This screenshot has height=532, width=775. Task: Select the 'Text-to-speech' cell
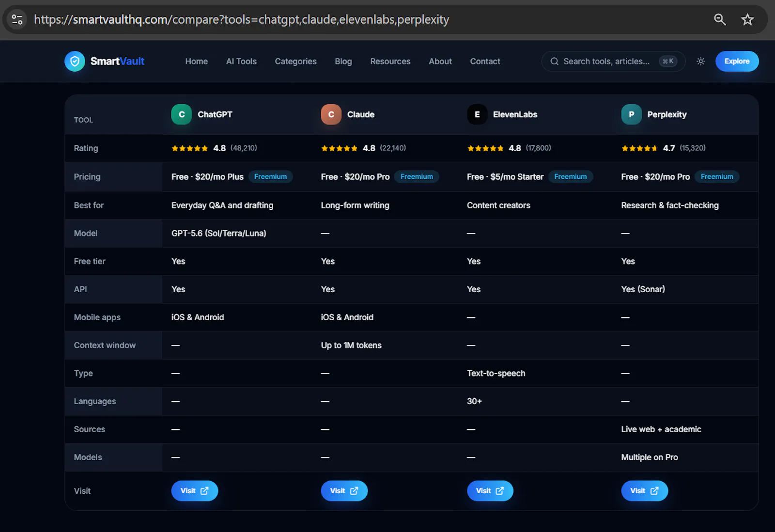click(496, 374)
